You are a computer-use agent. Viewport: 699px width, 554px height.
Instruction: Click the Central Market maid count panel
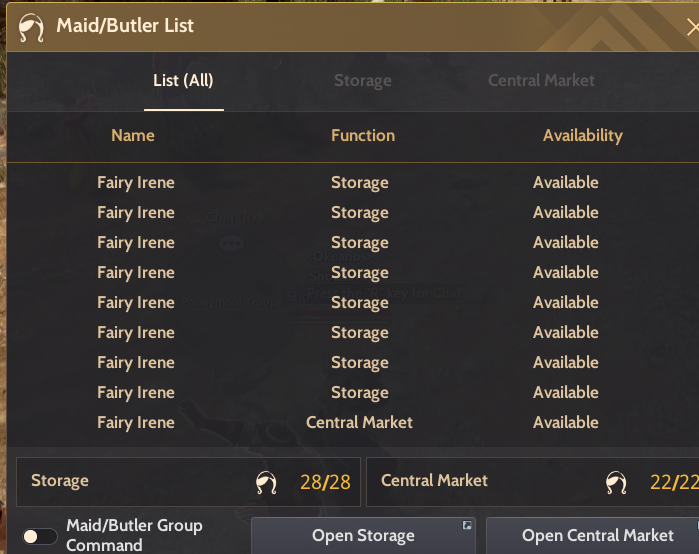click(x=533, y=482)
